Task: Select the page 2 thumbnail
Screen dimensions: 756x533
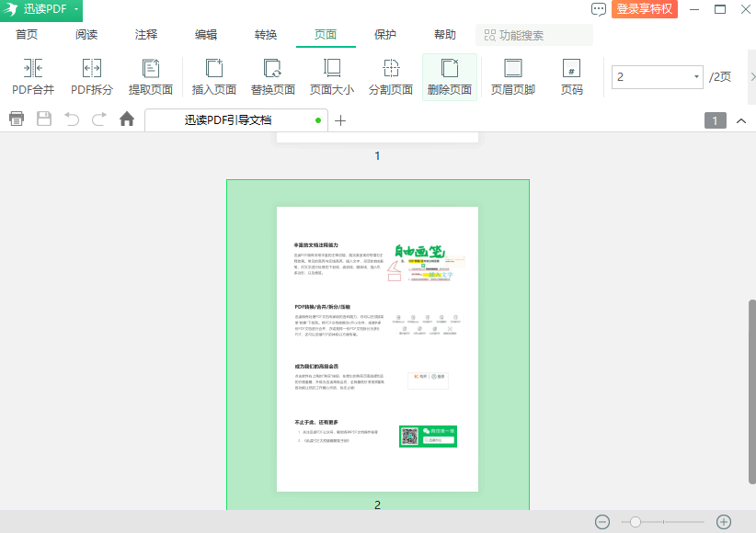Action: point(377,349)
